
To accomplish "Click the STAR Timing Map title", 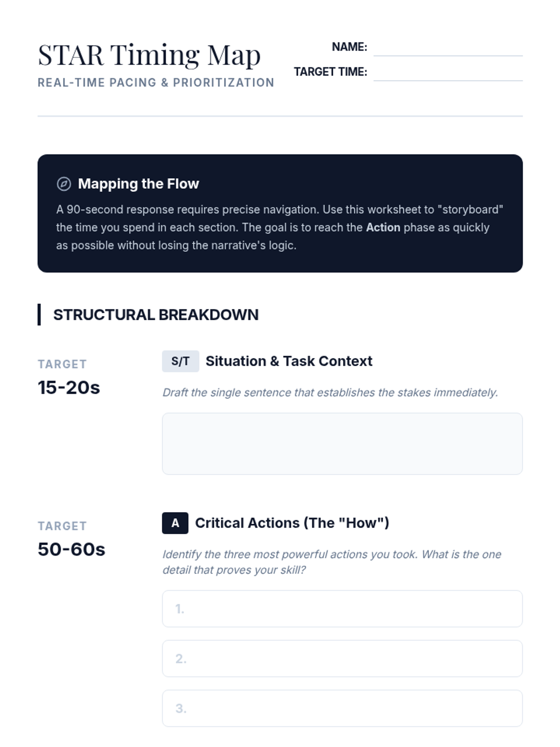I will tap(149, 55).
